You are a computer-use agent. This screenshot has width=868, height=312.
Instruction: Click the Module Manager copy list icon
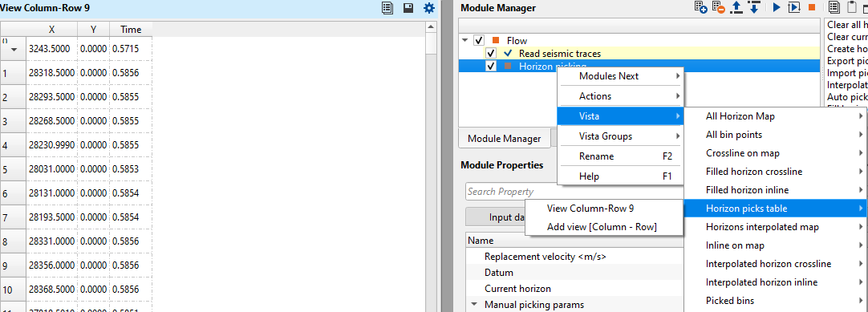pos(834,8)
